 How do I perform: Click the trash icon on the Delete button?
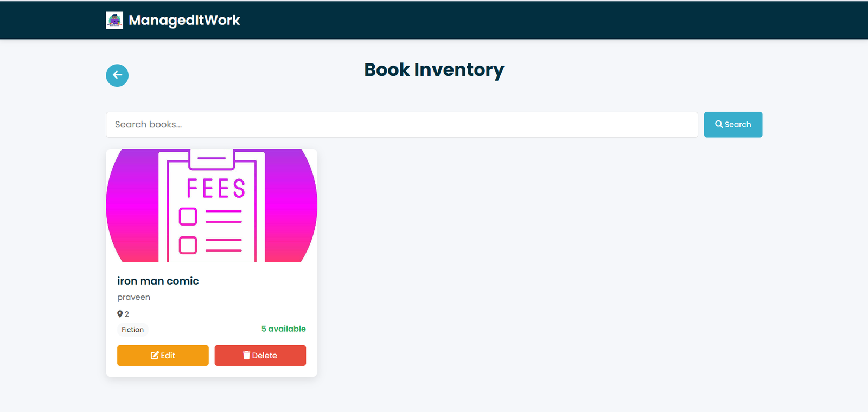247,355
